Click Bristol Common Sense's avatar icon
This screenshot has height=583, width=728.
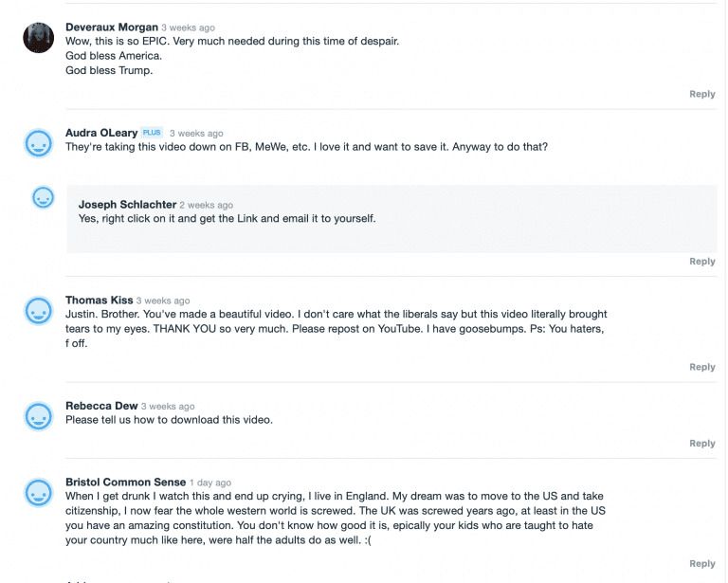point(38,493)
